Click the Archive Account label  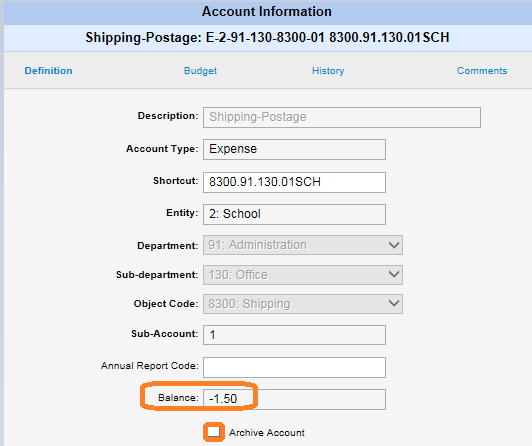(267, 432)
